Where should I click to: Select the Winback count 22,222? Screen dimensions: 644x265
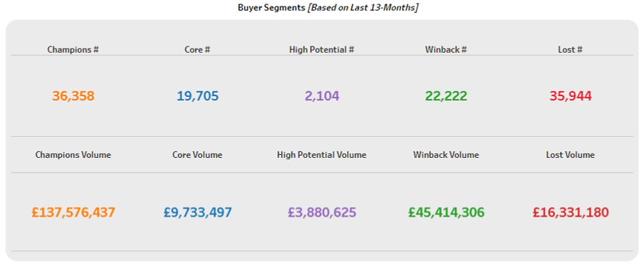pyautogui.click(x=446, y=96)
